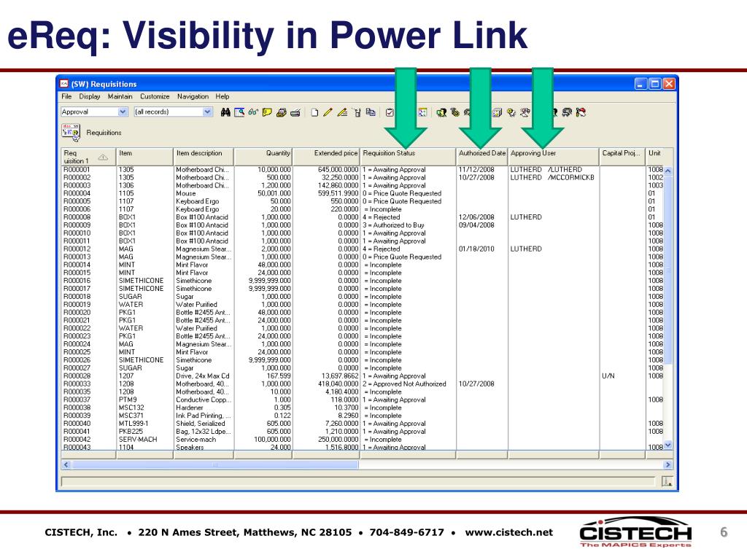Click the yellow note icon
Viewport: 747px width, 560px height.
[267, 112]
